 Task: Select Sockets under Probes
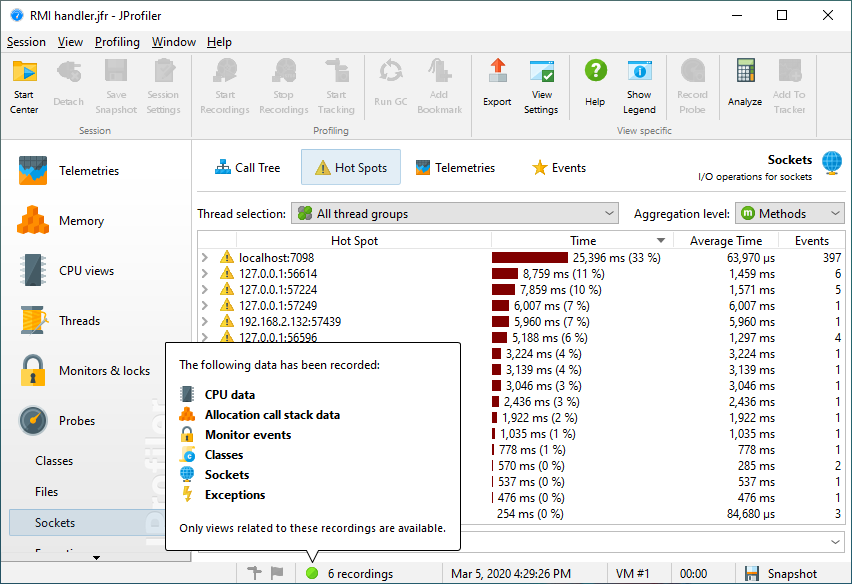(55, 523)
